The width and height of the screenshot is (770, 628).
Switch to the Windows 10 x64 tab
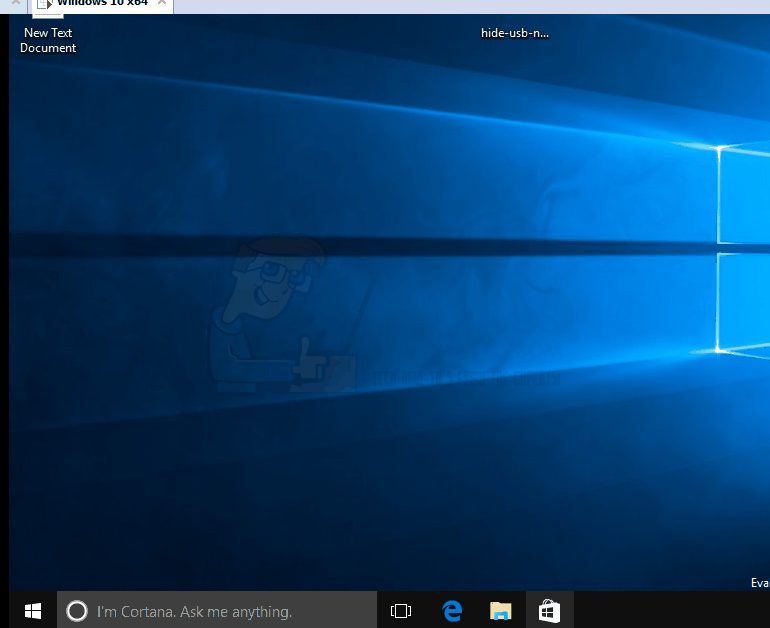(x=102, y=4)
